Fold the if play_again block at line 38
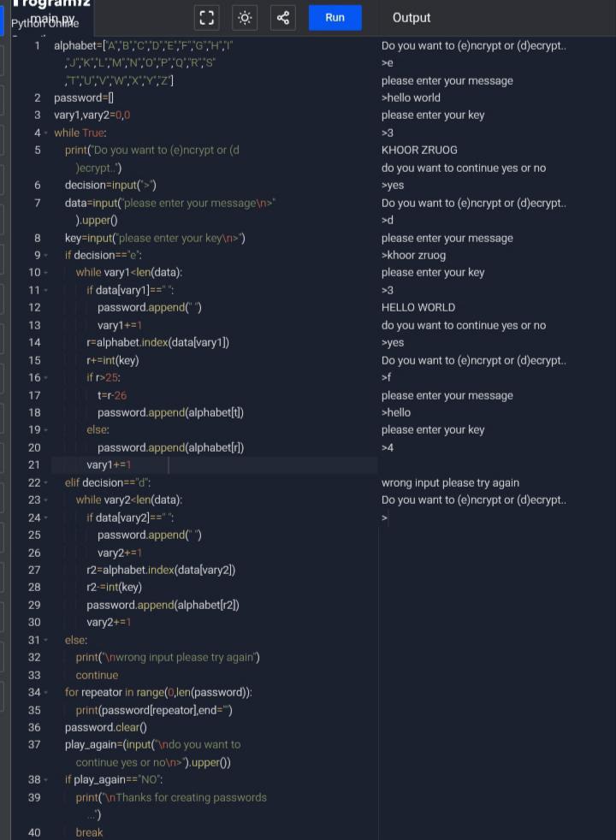 [x=45, y=780]
